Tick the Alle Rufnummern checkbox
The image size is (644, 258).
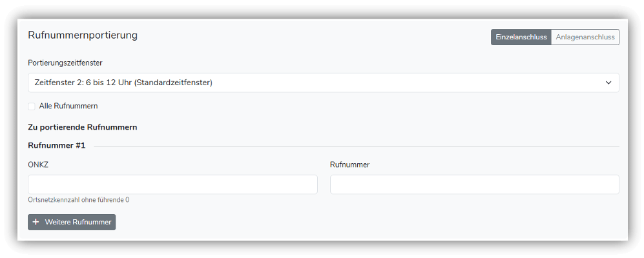(x=32, y=106)
